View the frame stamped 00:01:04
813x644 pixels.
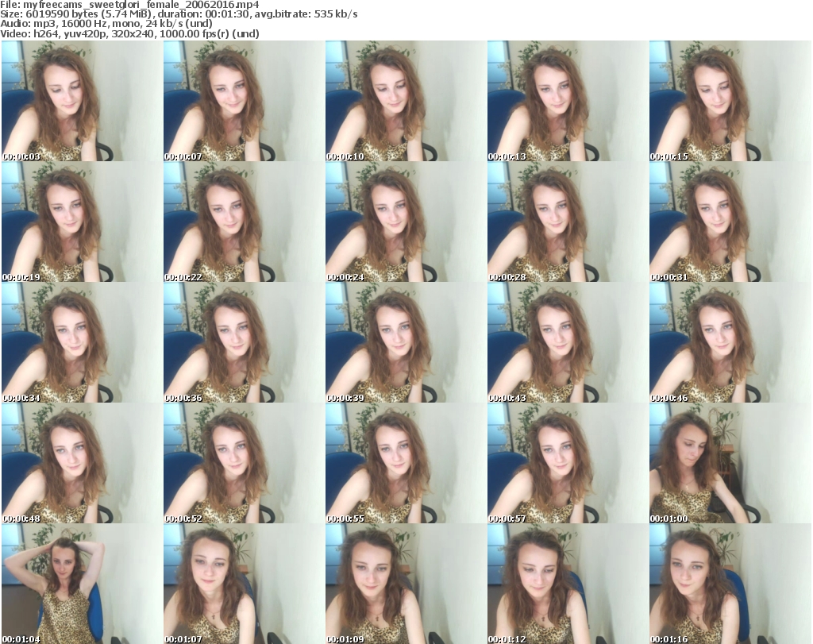[82, 584]
